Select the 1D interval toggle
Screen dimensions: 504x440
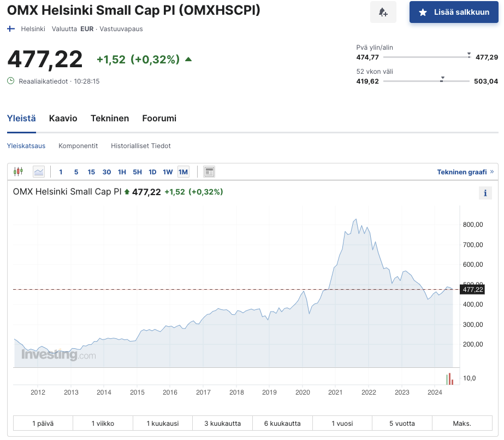(x=152, y=172)
